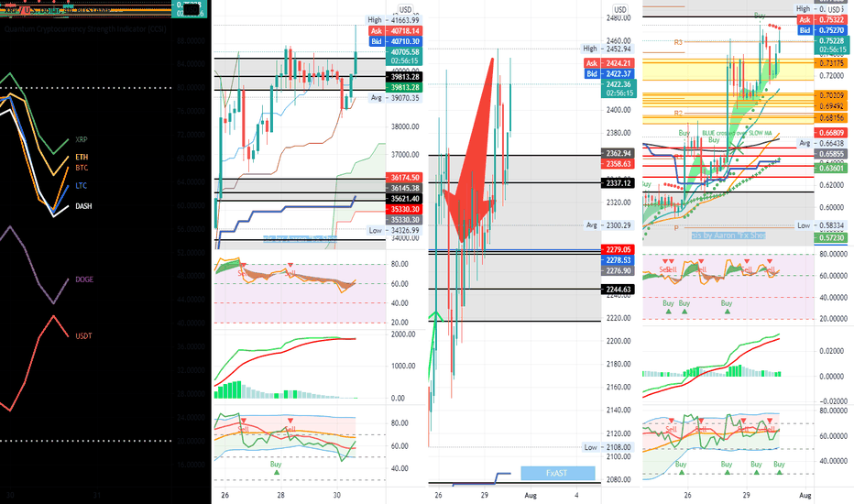854x504 pixels.
Task: Click the R2 pivot label on XRP chart
Action: click(678, 114)
